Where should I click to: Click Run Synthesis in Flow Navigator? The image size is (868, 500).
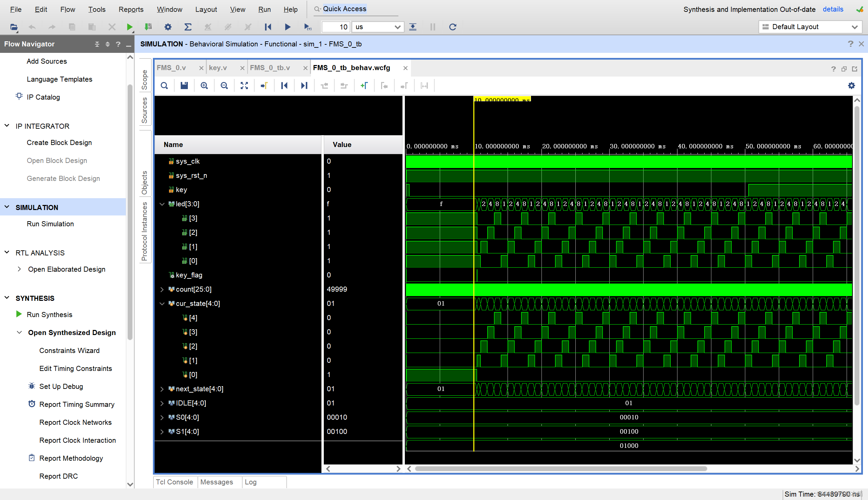click(x=50, y=314)
